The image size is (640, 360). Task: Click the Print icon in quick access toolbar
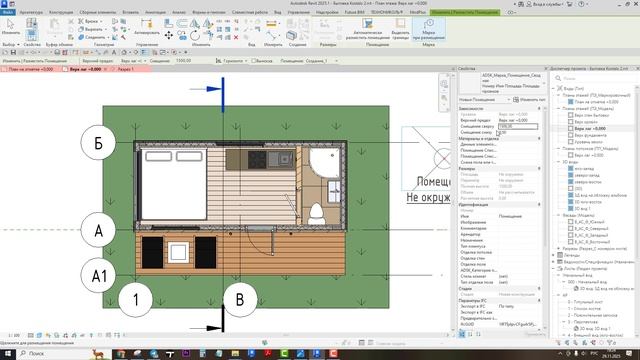point(57,52)
